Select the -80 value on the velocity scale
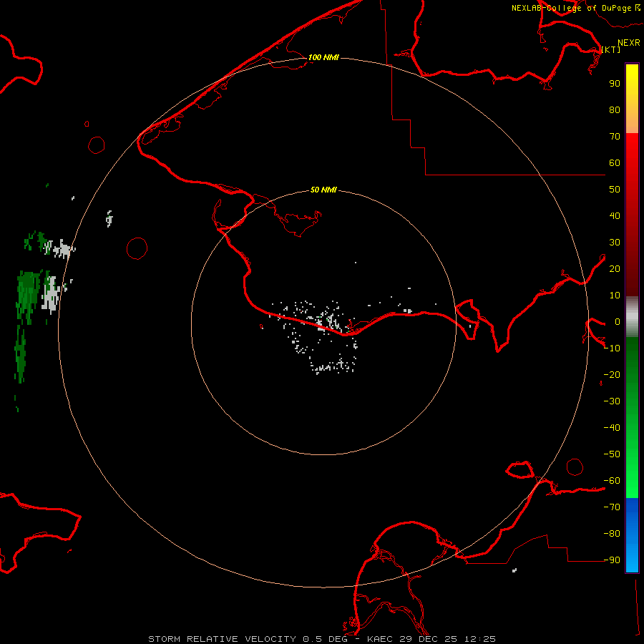 612,534
